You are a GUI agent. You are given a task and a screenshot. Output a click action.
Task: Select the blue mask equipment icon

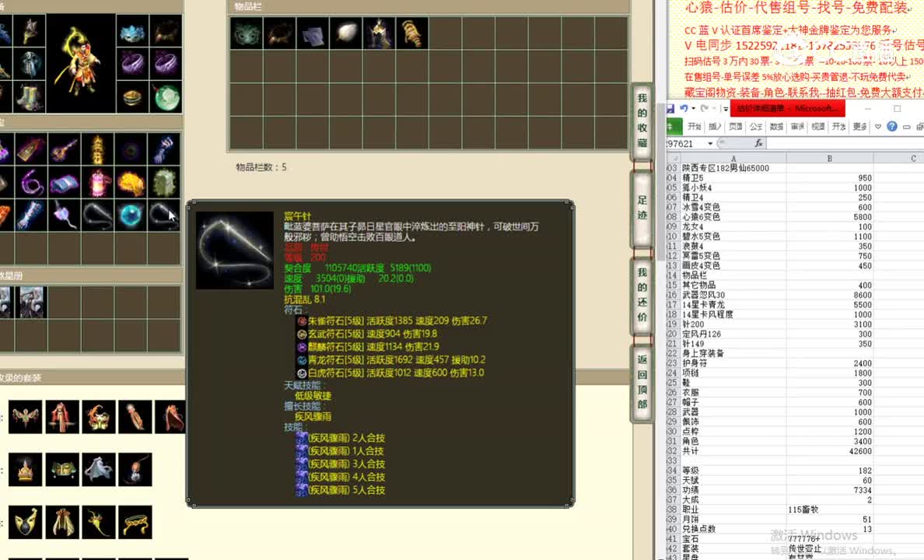(x=132, y=31)
